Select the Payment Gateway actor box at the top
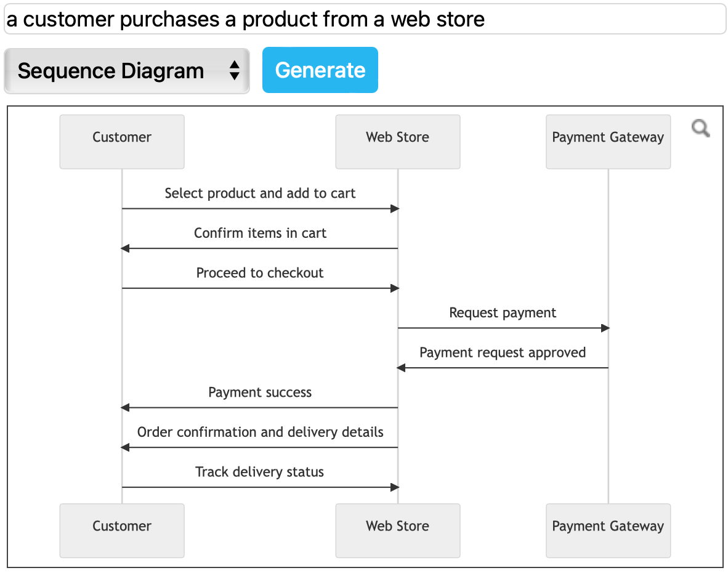 point(608,142)
